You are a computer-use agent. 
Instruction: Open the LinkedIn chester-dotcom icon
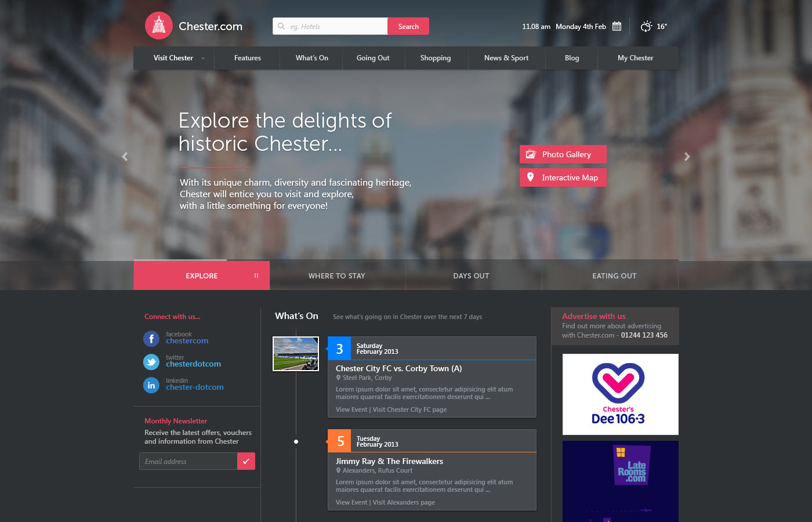151,385
